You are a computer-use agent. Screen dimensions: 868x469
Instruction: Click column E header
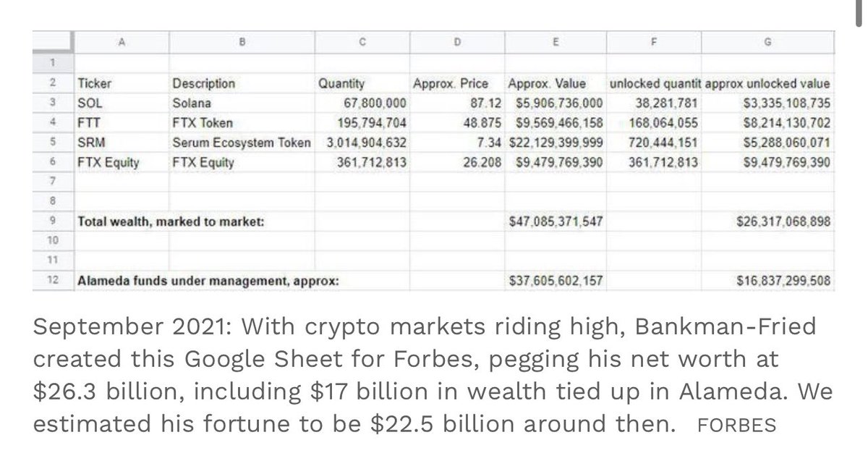click(555, 43)
